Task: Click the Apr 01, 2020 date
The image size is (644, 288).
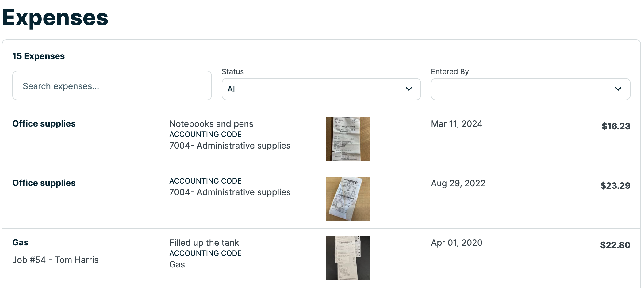Action: pyautogui.click(x=456, y=243)
